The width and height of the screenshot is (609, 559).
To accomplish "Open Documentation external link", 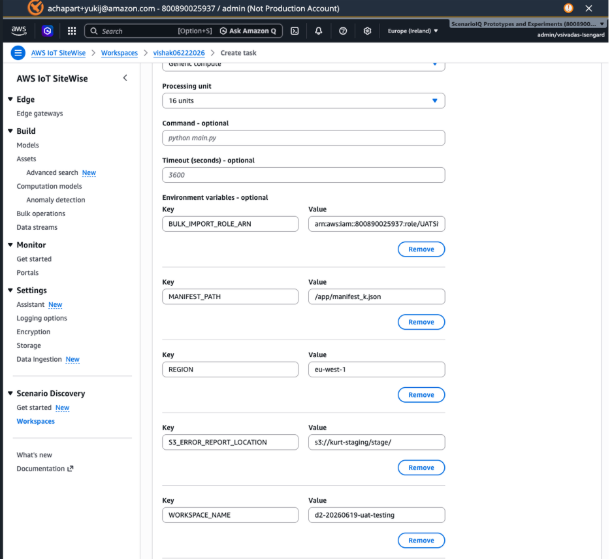I will [45, 468].
